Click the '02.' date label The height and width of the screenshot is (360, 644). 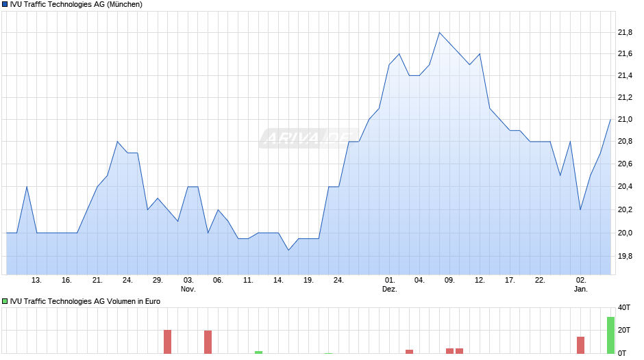point(581,281)
